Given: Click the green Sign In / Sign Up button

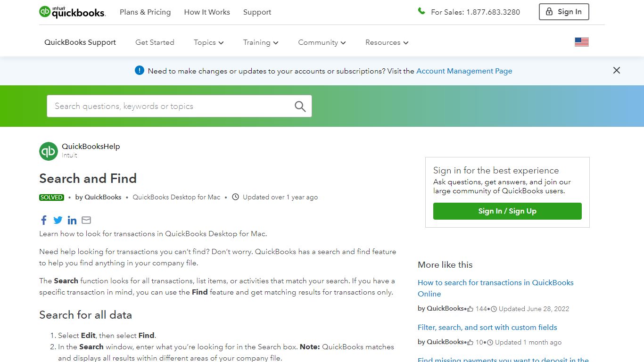Looking at the screenshot, I should [x=507, y=211].
